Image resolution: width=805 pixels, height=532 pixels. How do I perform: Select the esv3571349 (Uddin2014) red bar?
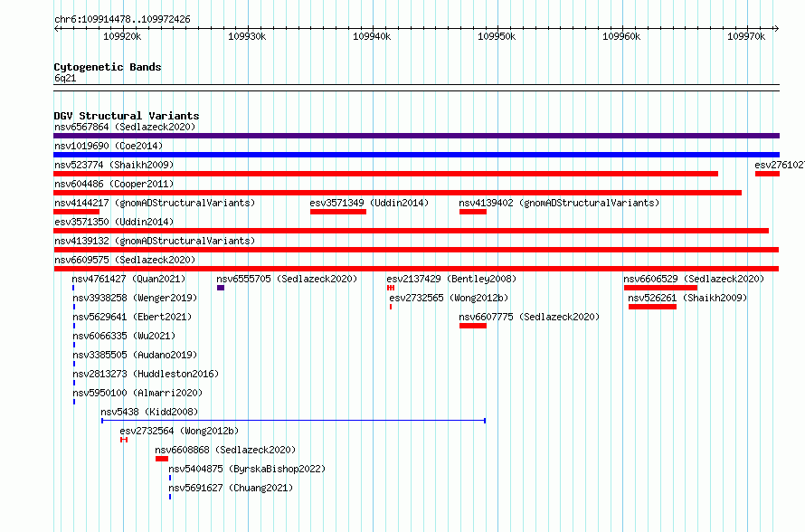coord(338,212)
